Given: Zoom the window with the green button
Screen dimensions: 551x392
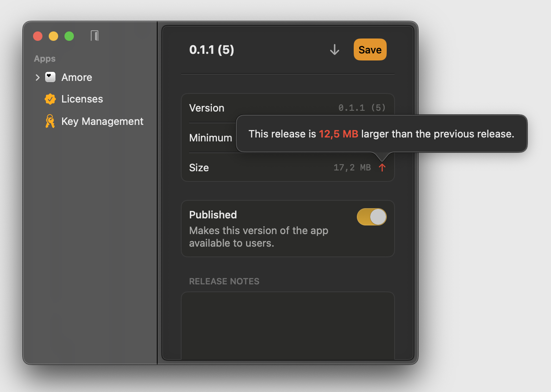Looking at the screenshot, I should tap(69, 36).
